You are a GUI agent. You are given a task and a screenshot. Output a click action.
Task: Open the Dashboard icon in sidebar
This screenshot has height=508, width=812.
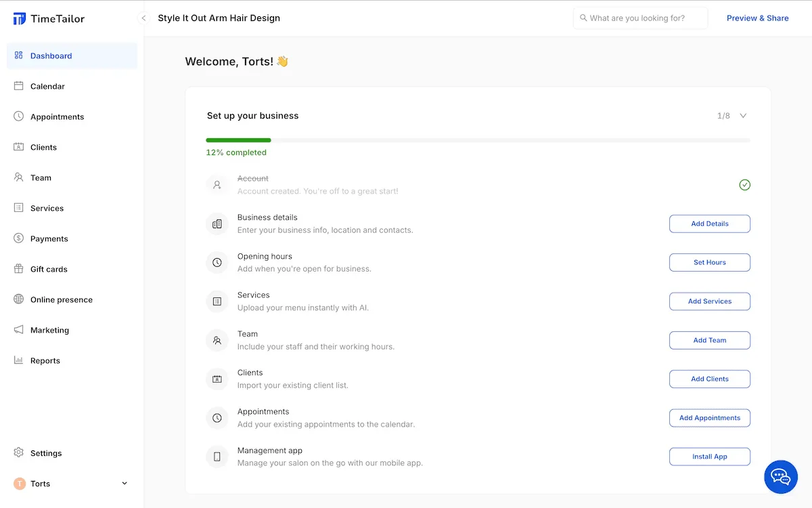pos(19,56)
